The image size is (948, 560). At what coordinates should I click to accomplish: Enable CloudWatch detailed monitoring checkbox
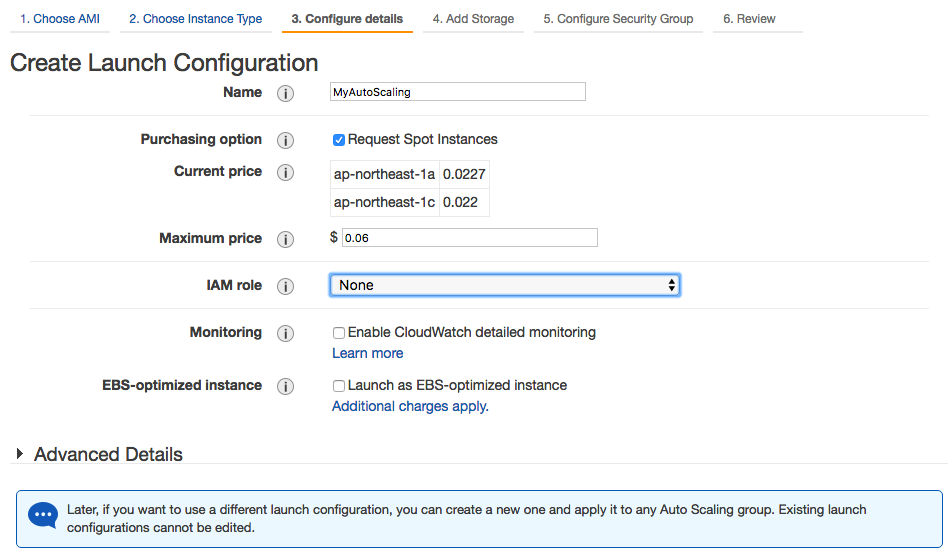(x=339, y=333)
